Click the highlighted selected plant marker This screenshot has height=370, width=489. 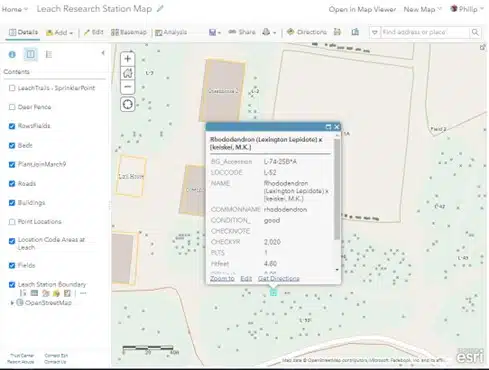[x=273, y=293]
